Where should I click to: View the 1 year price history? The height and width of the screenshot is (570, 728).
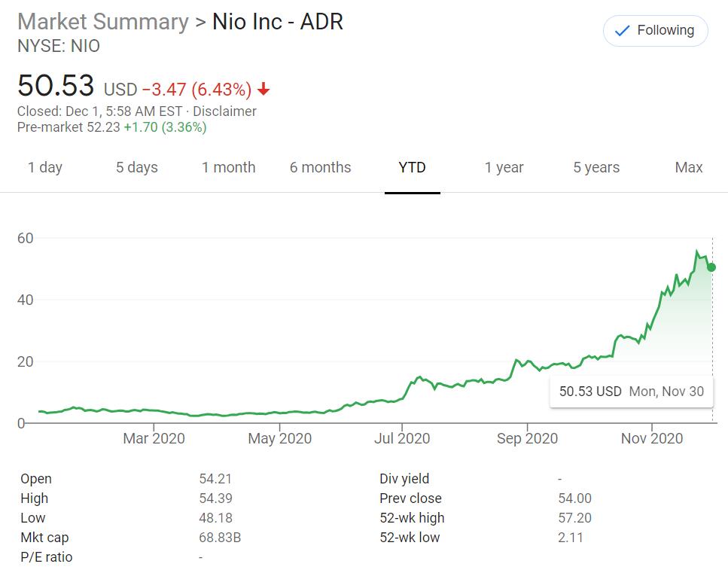click(x=504, y=167)
